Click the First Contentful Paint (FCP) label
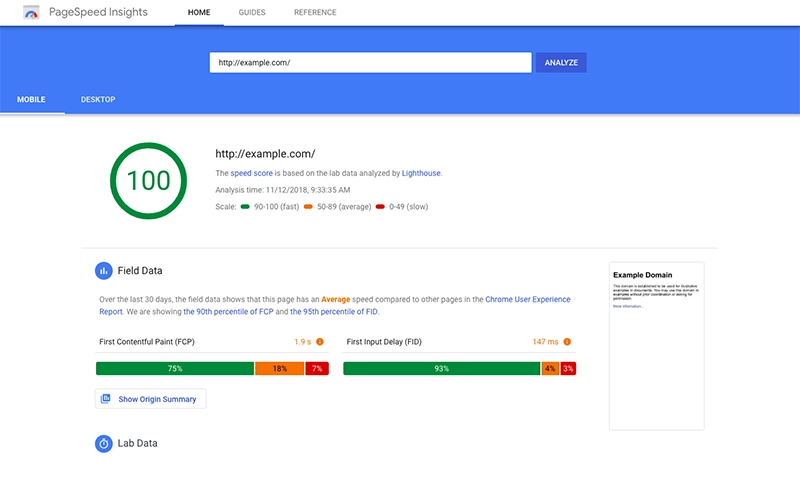Viewport: 800px width, 500px height. pyautogui.click(x=147, y=342)
